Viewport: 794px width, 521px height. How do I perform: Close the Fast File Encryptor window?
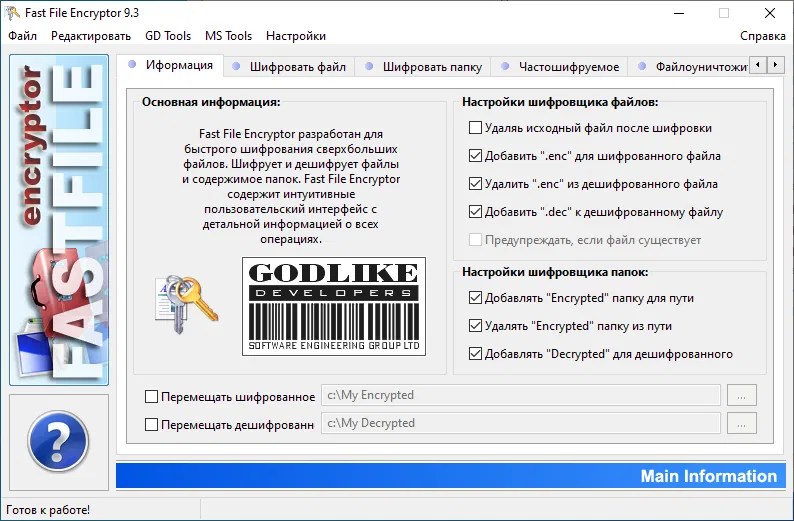coord(770,13)
